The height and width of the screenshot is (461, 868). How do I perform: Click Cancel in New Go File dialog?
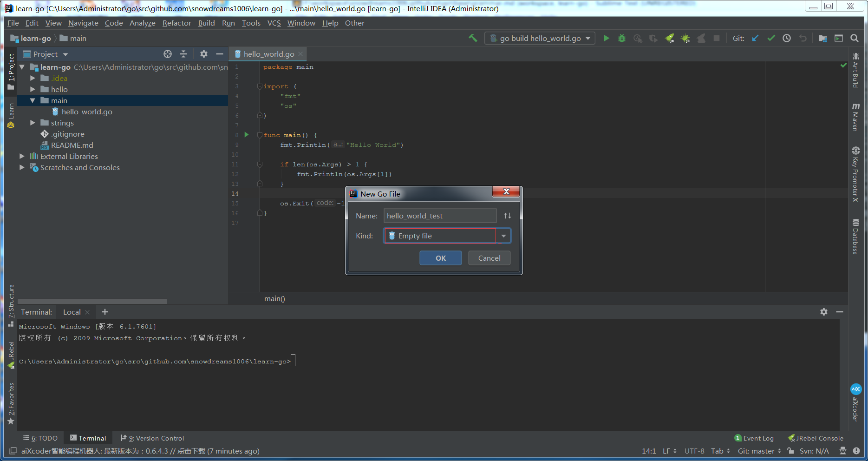(x=489, y=258)
